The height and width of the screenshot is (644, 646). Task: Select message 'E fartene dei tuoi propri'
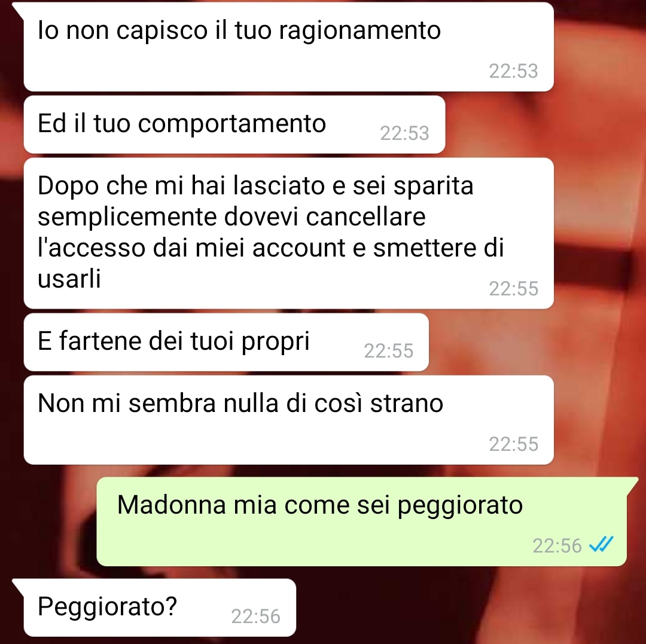[226, 342]
